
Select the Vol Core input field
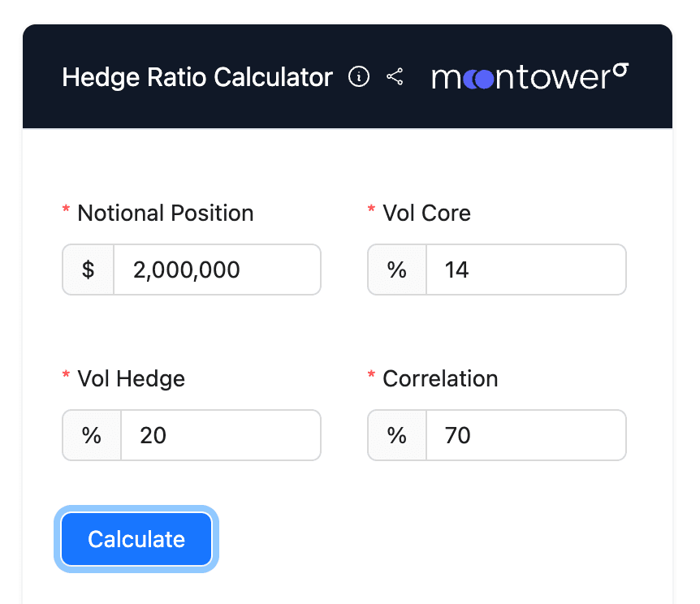525,270
